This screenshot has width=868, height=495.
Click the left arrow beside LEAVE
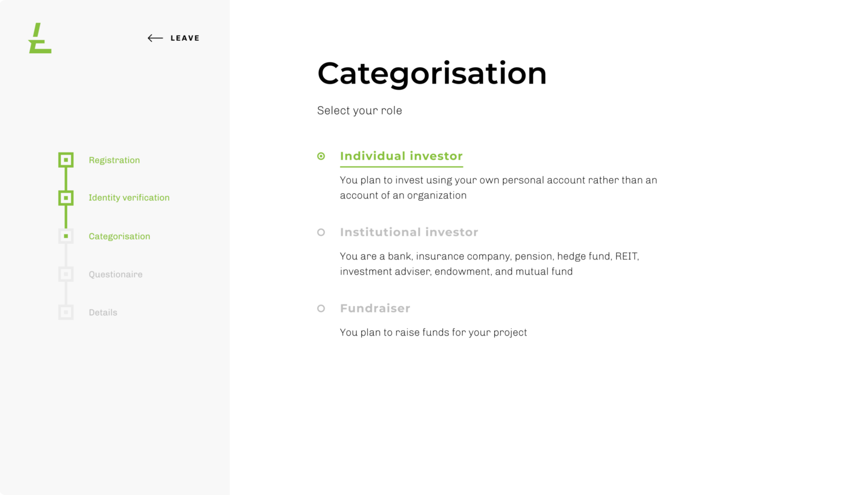154,38
